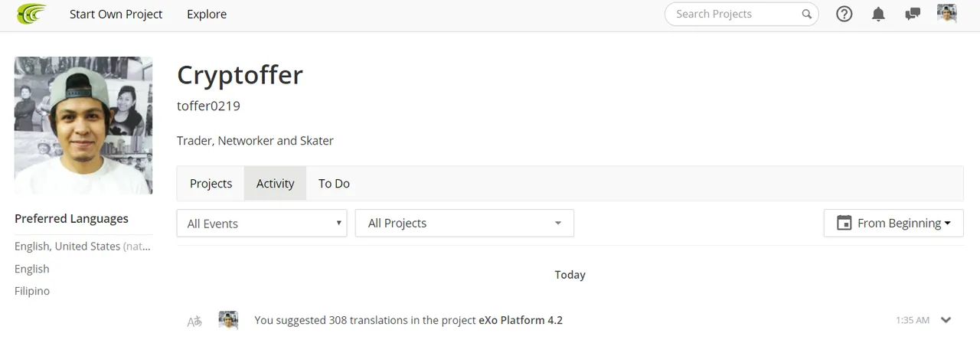980x356 pixels.
Task: Open the eXo Platform 4.2 project link
Action: pos(521,320)
